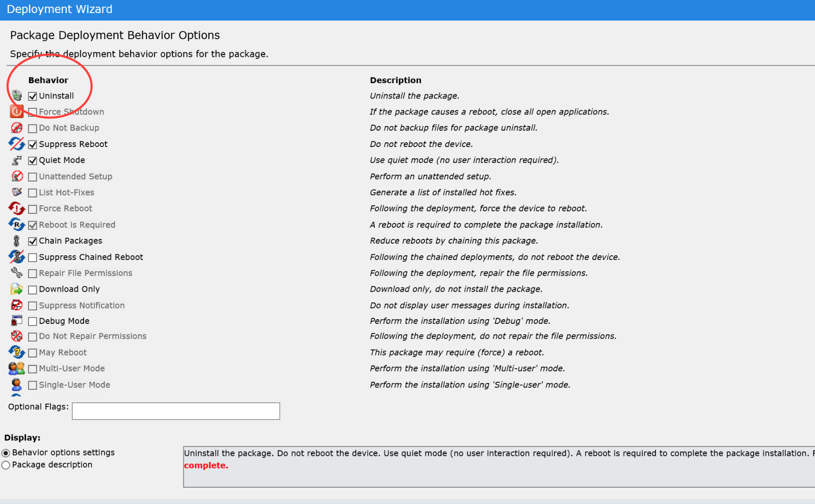Click the Suppress Reboot crossed-arrow icon
The image size is (815, 504).
pos(17,144)
